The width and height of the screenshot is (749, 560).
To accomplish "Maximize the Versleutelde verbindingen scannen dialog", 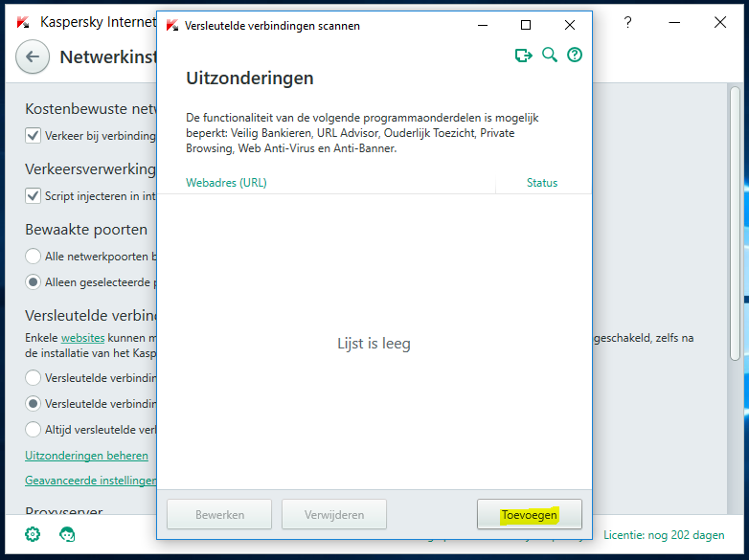I will (x=526, y=25).
